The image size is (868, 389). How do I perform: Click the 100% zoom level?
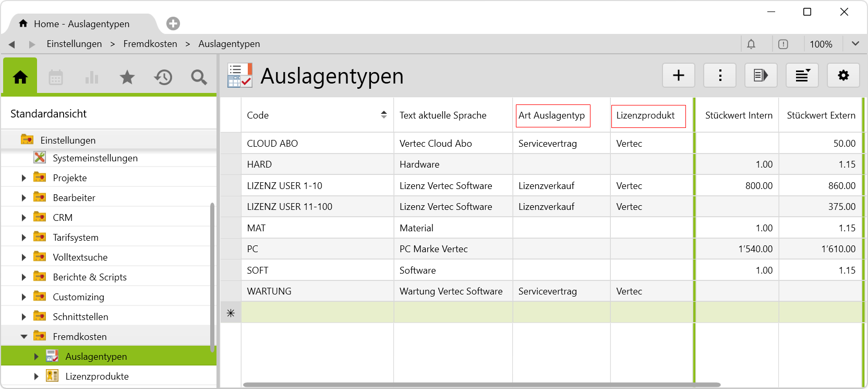(x=821, y=44)
